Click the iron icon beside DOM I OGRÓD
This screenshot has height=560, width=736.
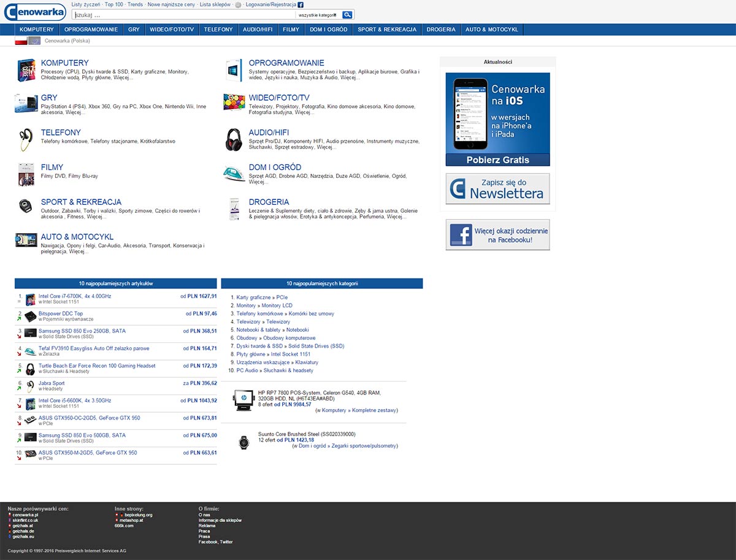pos(234,174)
